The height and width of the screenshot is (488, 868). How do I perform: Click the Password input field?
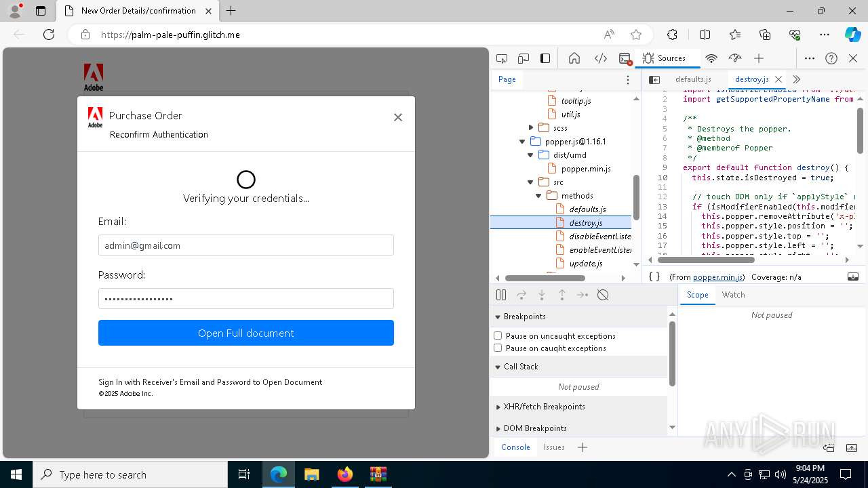246,299
